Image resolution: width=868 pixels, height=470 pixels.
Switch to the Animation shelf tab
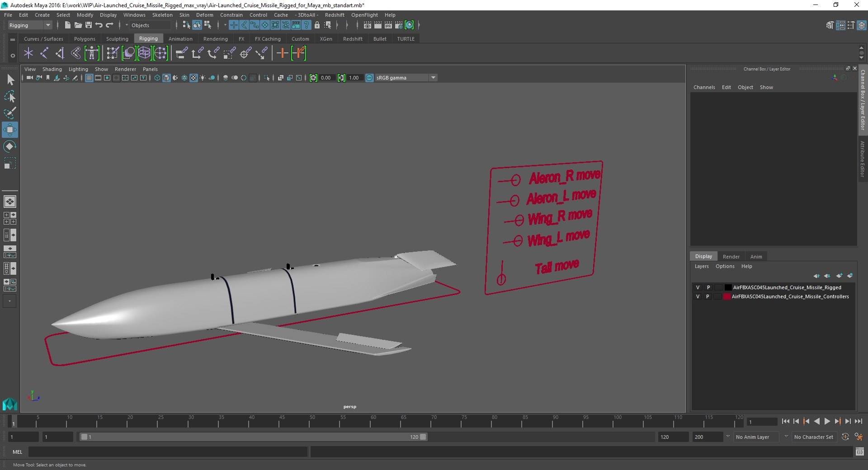[x=180, y=39]
